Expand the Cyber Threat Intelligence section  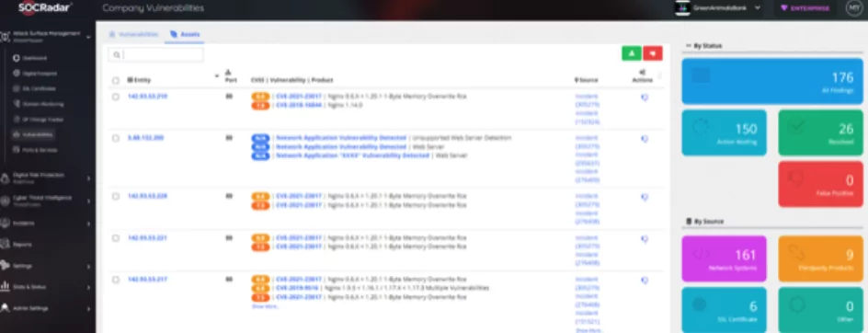tap(88, 201)
